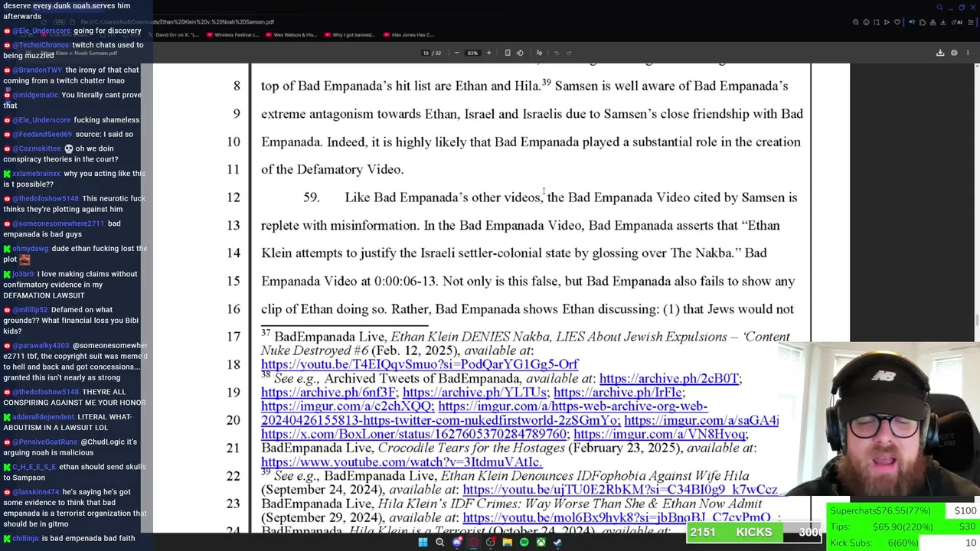Click the send flow arrow icon
The image size is (980, 551).
pyautogui.click(x=887, y=22)
